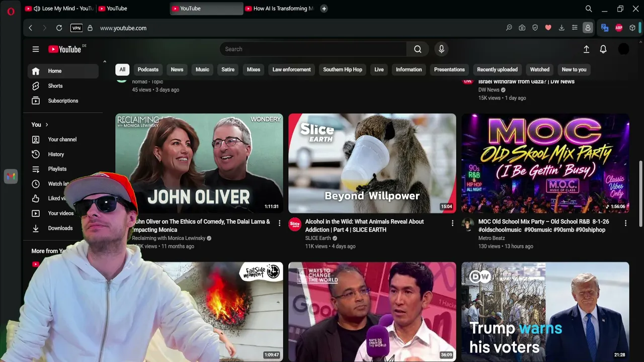Filter by the Music chip
This screenshot has height=362, width=644.
202,69
